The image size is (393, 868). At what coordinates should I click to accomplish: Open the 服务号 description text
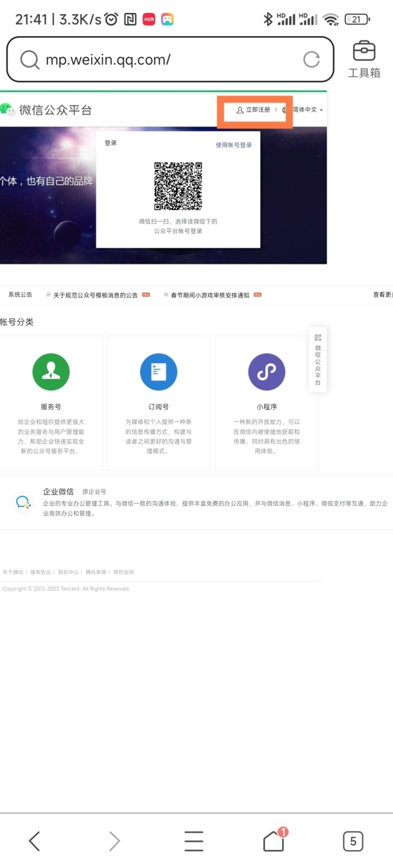pos(51,437)
